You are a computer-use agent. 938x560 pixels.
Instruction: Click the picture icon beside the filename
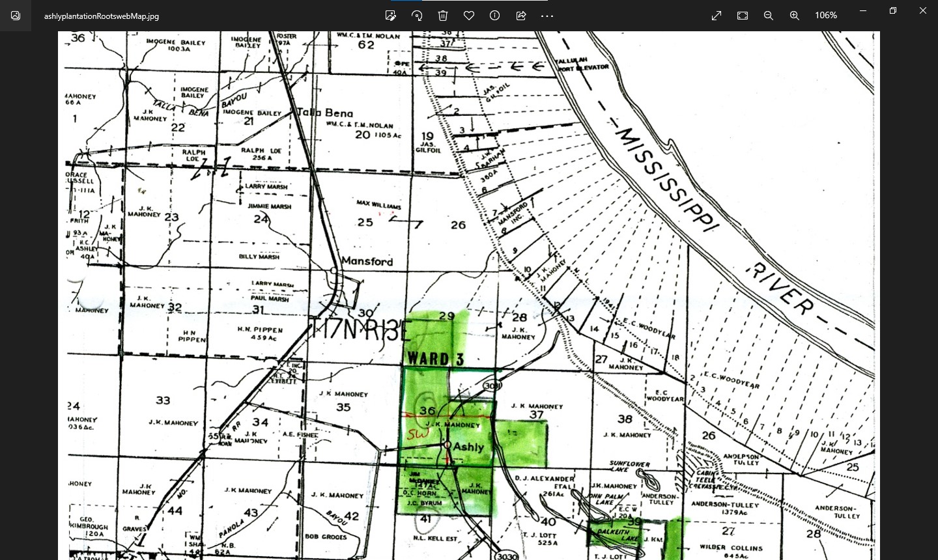pyautogui.click(x=16, y=16)
